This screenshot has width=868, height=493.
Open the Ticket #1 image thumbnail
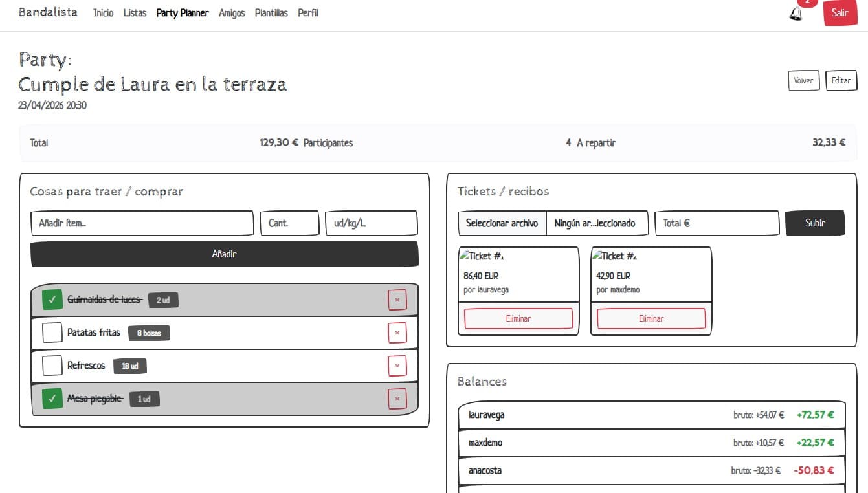482,256
